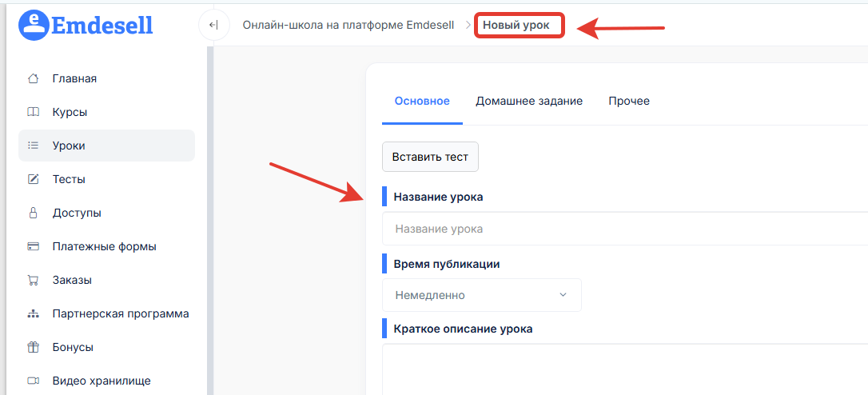Open the Онлайн-школа на платформе Emdesell breadcrumb

pyautogui.click(x=348, y=25)
